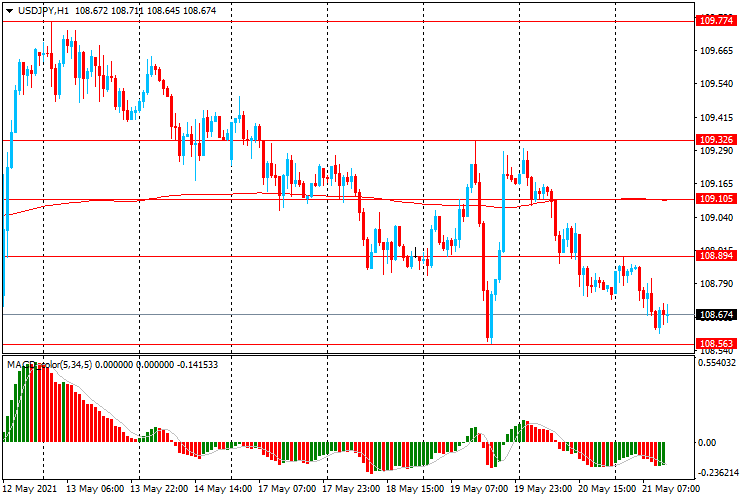Click the USDJPY,H1 chart title text

(x=43, y=10)
